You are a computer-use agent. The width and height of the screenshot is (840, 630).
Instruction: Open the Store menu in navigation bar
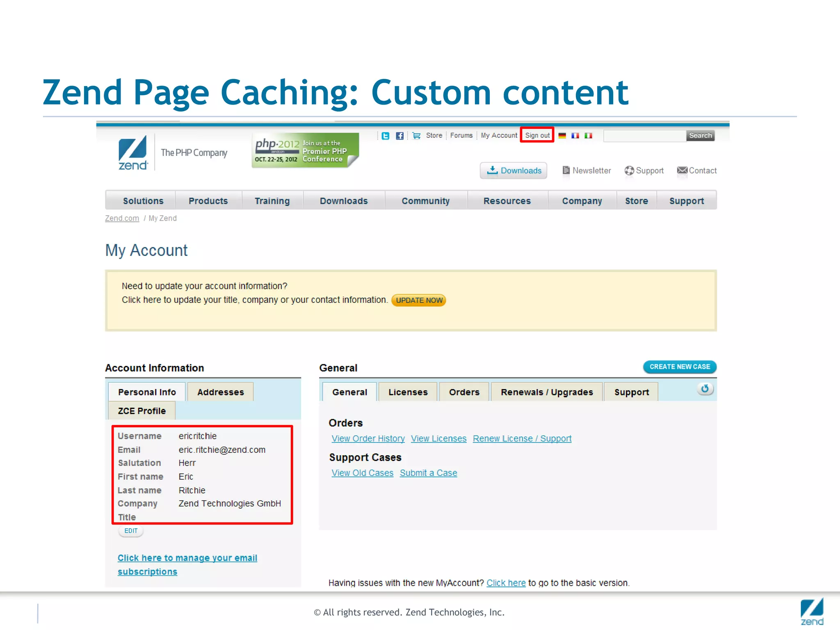click(636, 201)
